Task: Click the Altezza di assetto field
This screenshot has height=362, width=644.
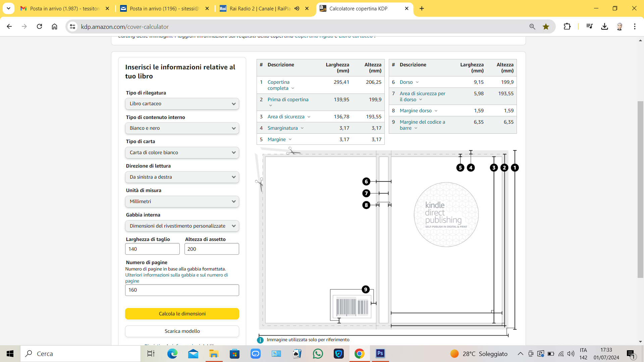Action: click(212, 249)
